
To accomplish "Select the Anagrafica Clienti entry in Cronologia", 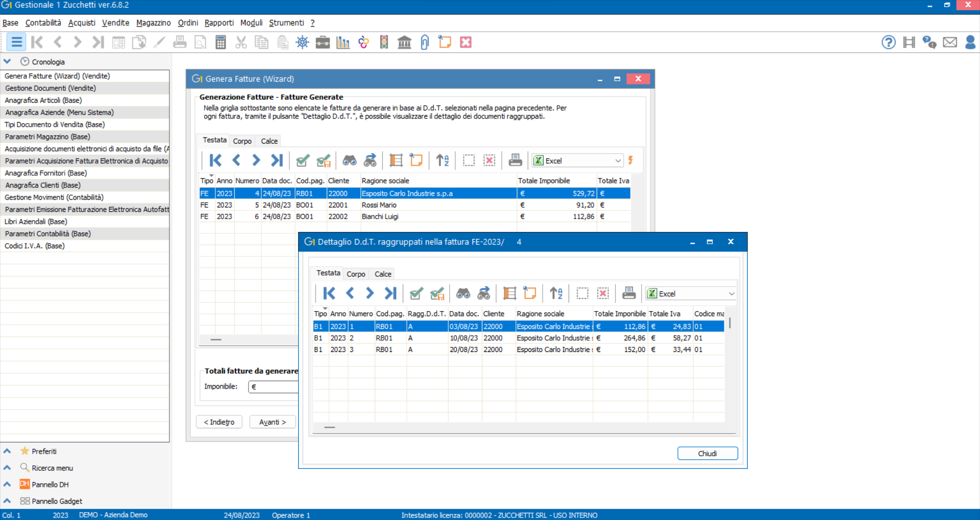I will click(42, 185).
